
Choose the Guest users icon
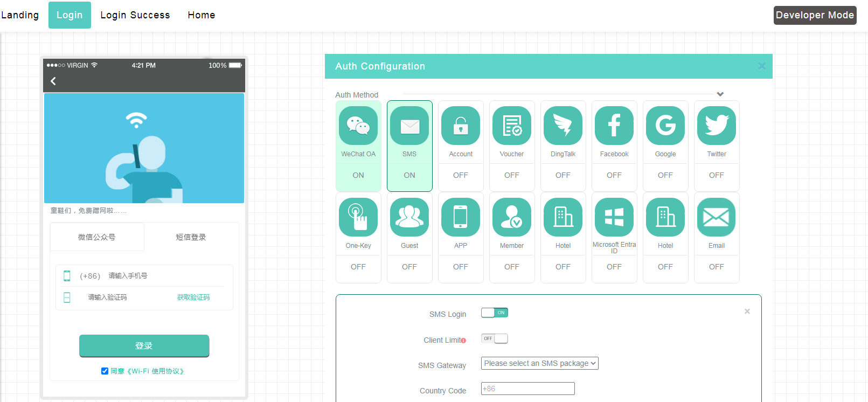(x=409, y=217)
